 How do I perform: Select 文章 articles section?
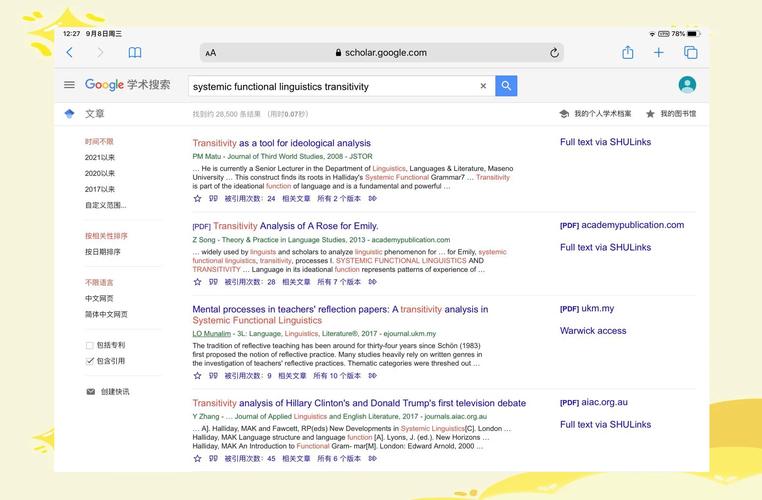pyautogui.click(x=95, y=114)
